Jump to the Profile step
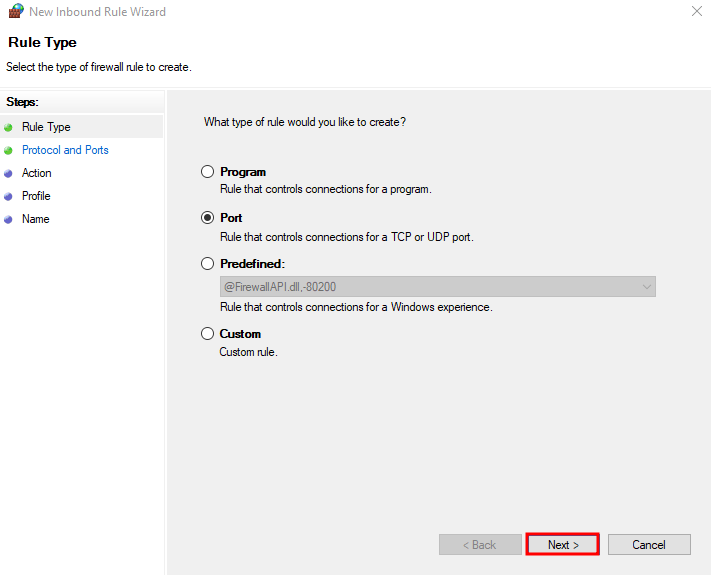This screenshot has width=711, height=575. click(x=36, y=196)
